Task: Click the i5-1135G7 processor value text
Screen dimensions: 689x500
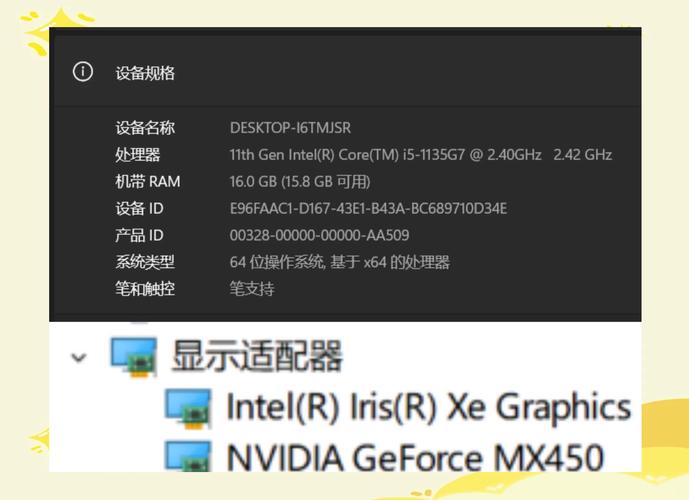Action: 420,155
